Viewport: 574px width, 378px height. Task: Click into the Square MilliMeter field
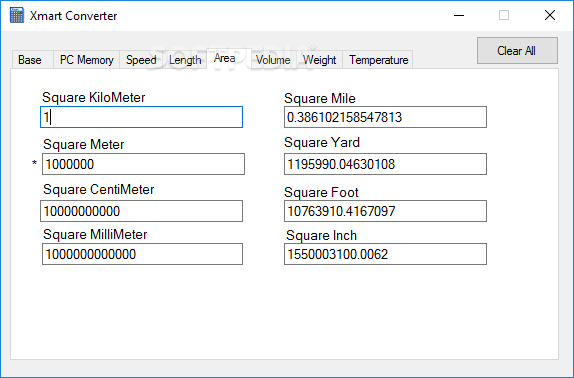tap(142, 254)
